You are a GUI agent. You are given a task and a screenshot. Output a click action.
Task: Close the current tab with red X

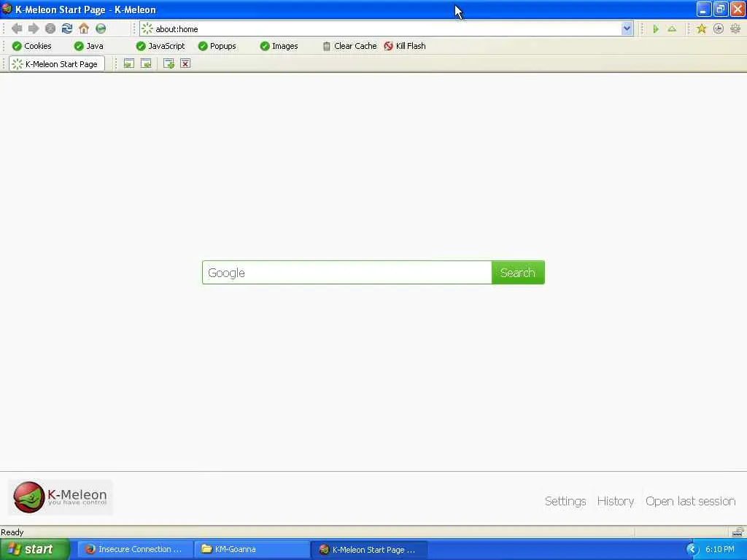(x=185, y=63)
